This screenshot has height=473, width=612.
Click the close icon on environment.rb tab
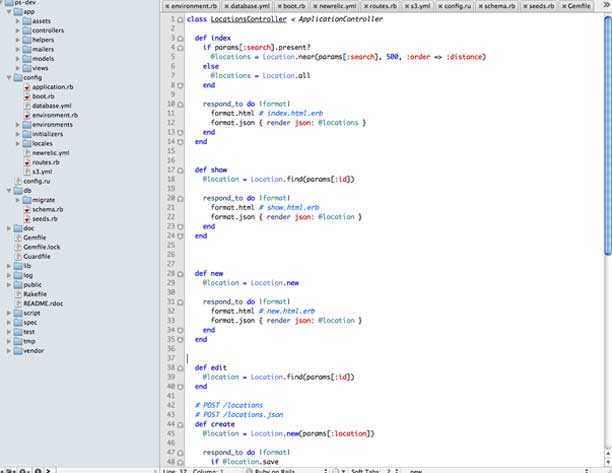(x=166, y=6)
